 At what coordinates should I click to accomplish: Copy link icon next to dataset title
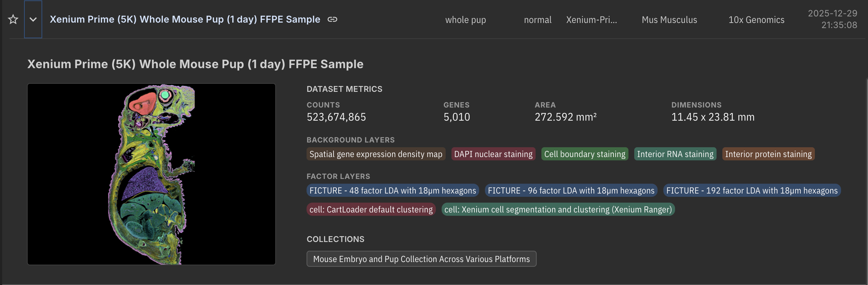(332, 19)
